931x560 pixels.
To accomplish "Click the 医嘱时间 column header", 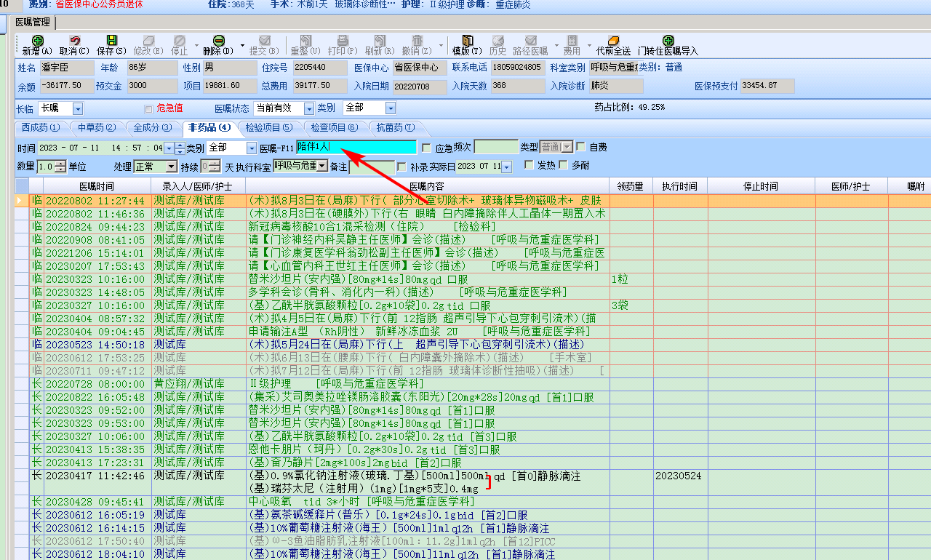I will (97, 186).
